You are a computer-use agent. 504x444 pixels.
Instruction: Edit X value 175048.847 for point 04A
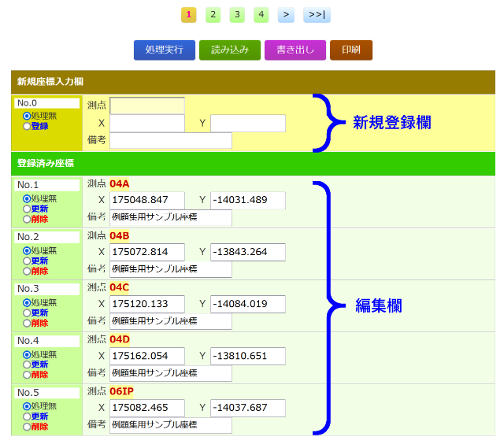point(147,201)
